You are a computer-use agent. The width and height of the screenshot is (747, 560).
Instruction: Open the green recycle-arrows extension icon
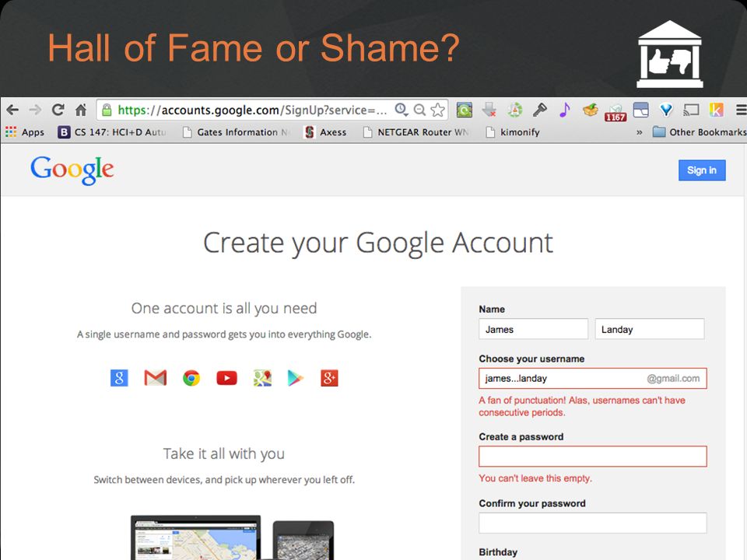[514, 110]
